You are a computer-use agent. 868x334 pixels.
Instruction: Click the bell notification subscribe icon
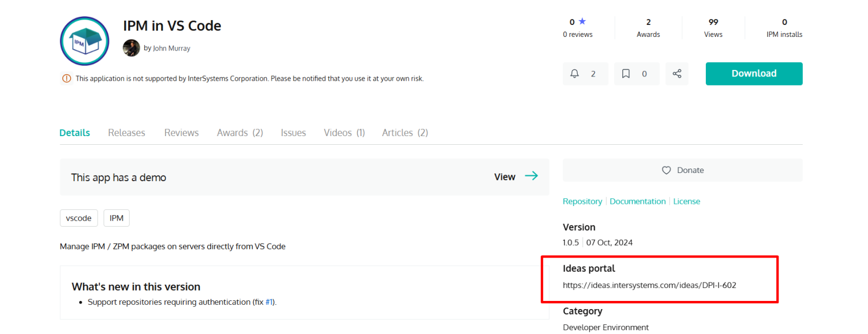click(575, 74)
